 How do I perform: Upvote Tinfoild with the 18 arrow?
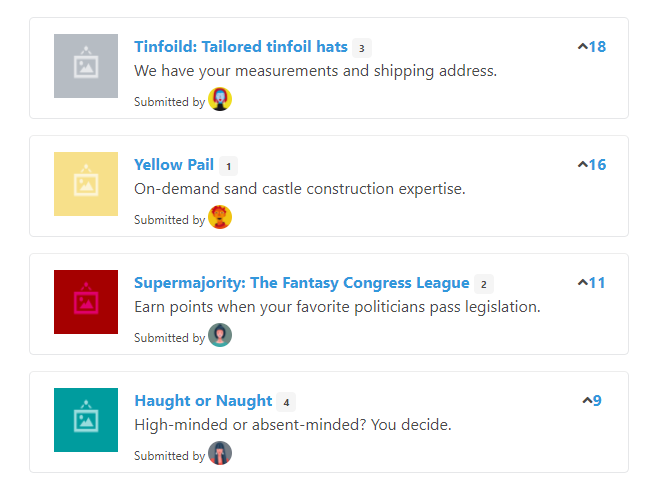coord(591,46)
